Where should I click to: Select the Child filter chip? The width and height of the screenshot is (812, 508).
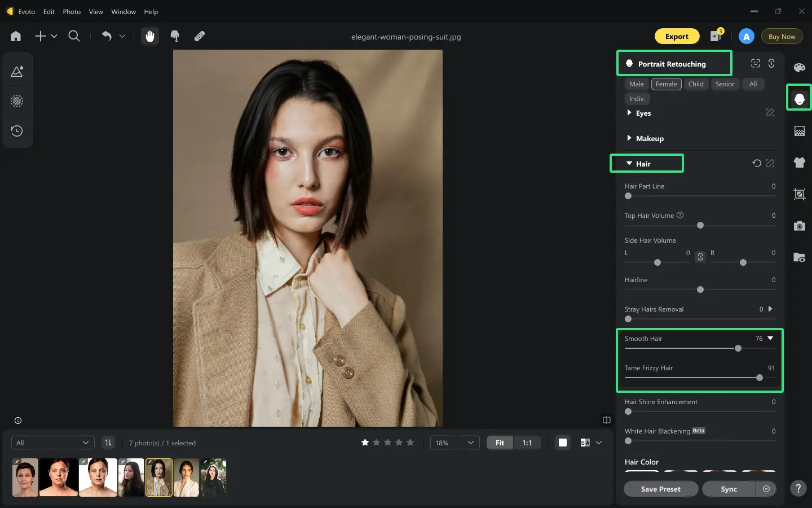pos(696,84)
